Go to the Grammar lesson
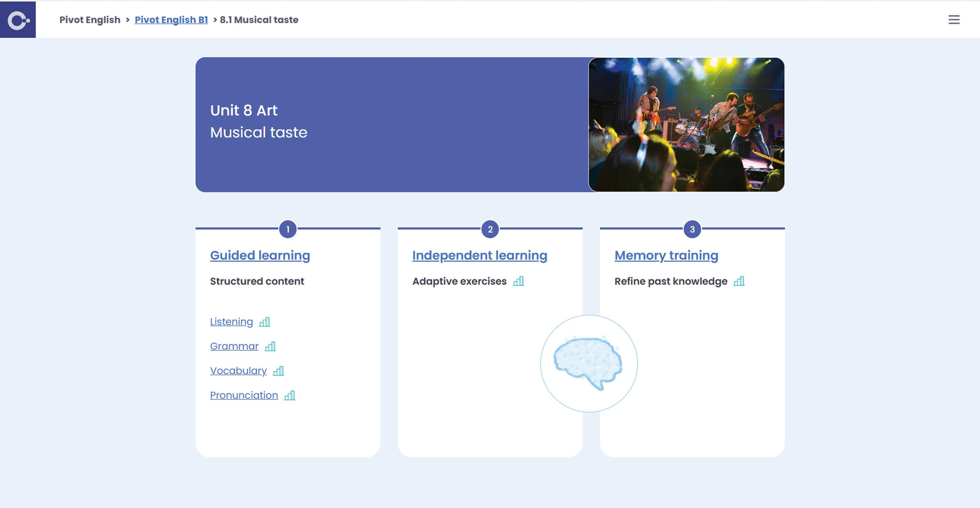Screen dimensions: 980x508 coord(234,346)
